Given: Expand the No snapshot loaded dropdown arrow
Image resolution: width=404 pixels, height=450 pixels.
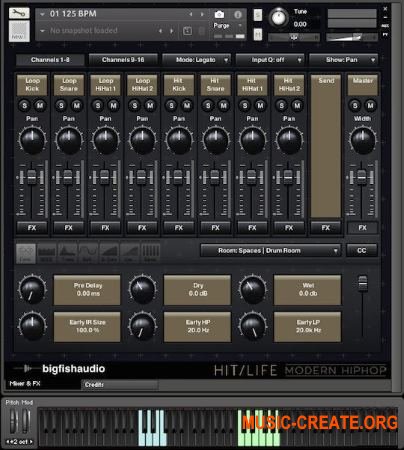Looking at the screenshot, I should click(x=42, y=31).
